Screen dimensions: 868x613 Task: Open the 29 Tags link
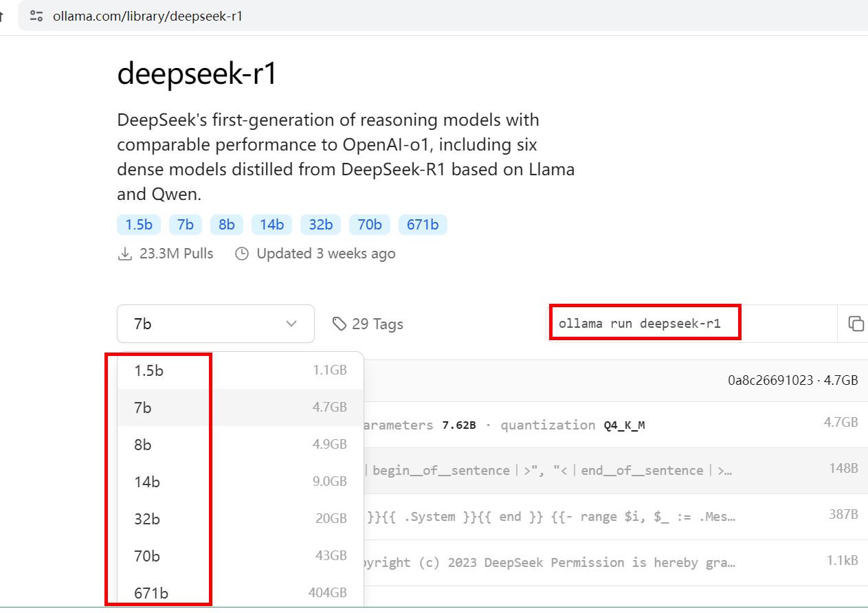(377, 324)
